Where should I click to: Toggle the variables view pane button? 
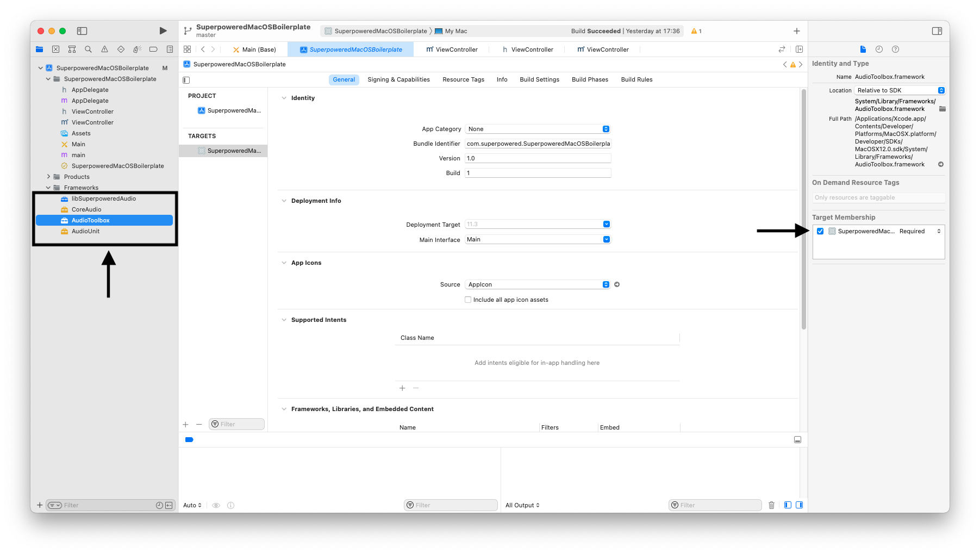click(788, 505)
